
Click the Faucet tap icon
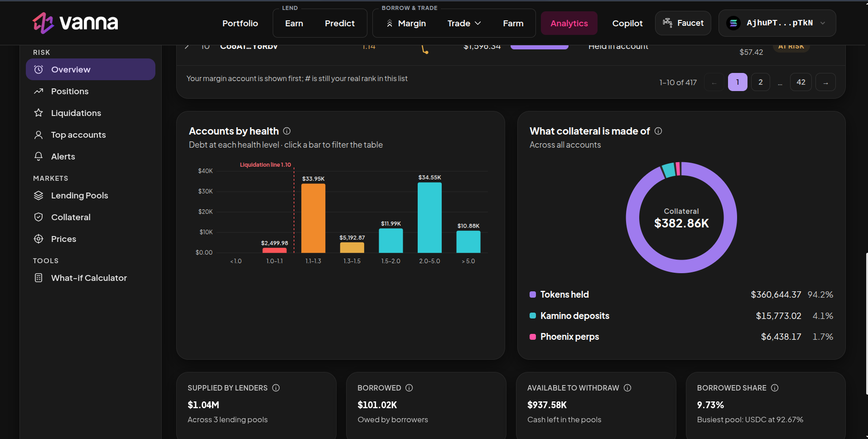click(667, 23)
